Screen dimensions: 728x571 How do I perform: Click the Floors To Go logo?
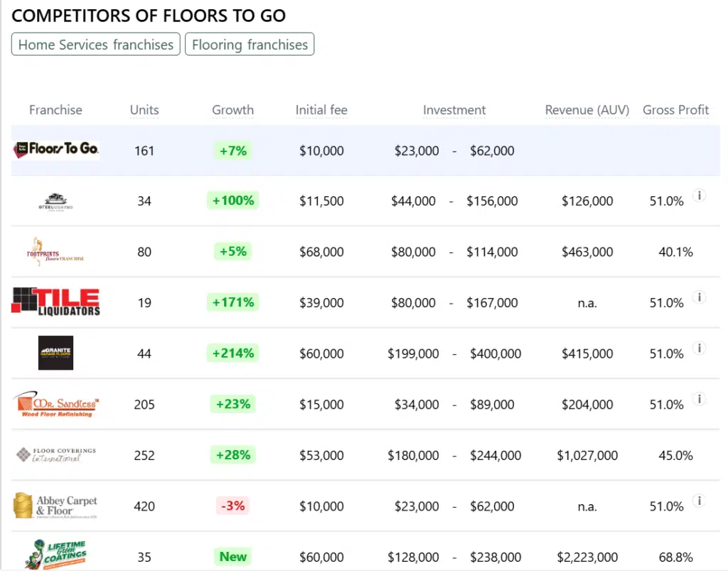[56, 149]
